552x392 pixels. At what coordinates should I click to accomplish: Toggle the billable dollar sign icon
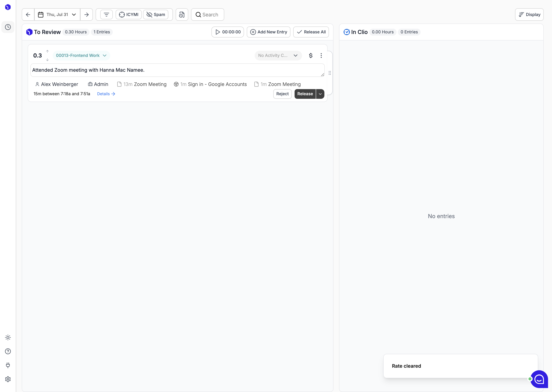311,56
